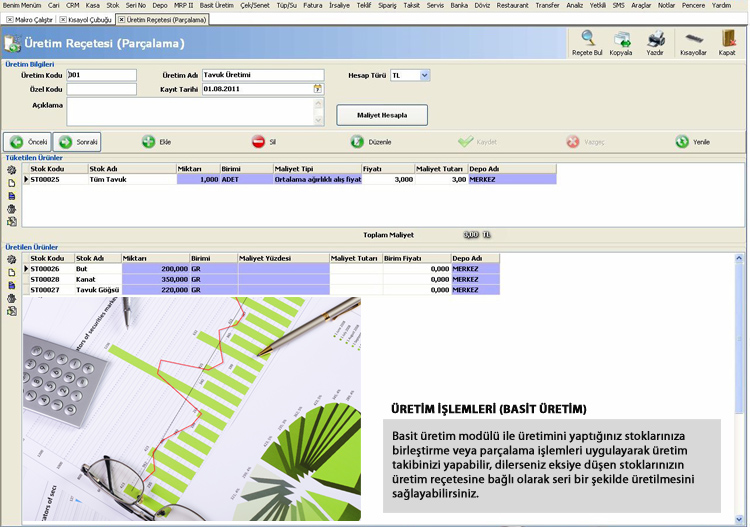
Task: Click the Kopyala toolbar icon
Action: click(x=621, y=42)
